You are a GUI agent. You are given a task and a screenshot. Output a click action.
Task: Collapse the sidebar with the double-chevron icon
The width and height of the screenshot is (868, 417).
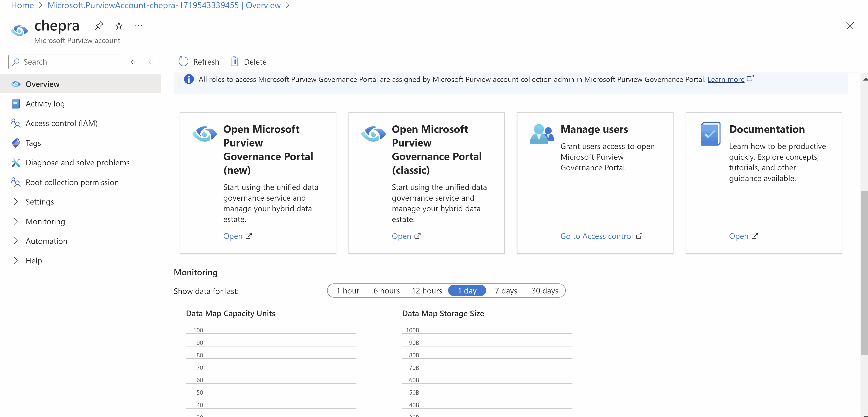pos(152,62)
